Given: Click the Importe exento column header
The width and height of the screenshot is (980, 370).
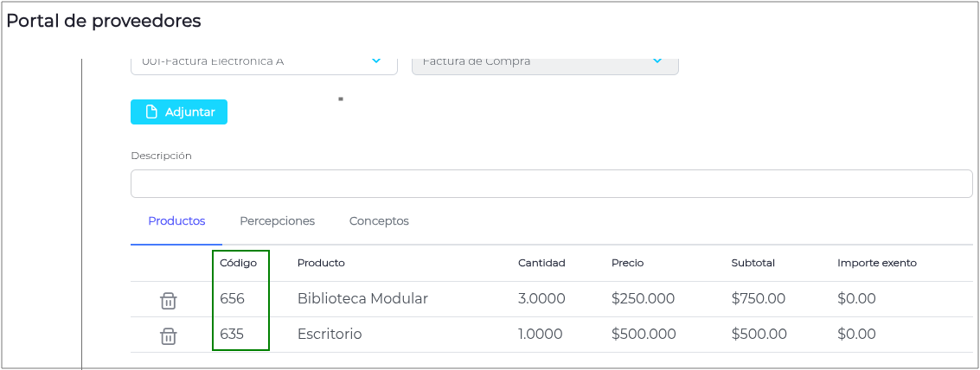Looking at the screenshot, I should pyautogui.click(x=876, y=263).
